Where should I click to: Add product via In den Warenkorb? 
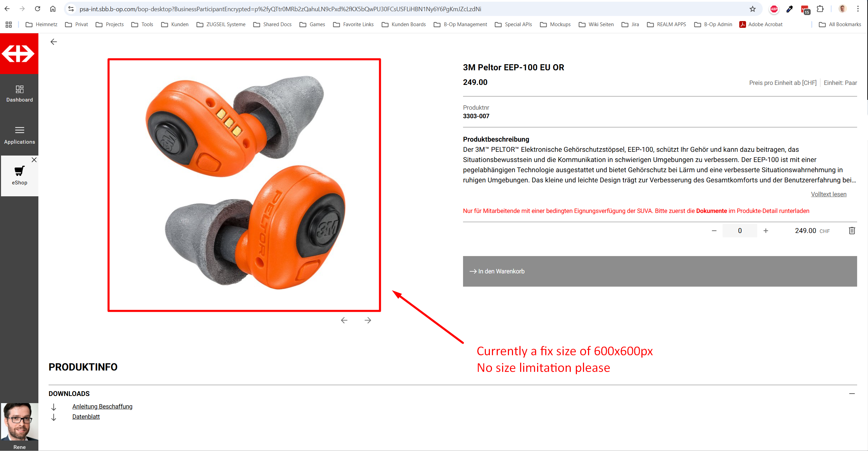pos(659,271)
